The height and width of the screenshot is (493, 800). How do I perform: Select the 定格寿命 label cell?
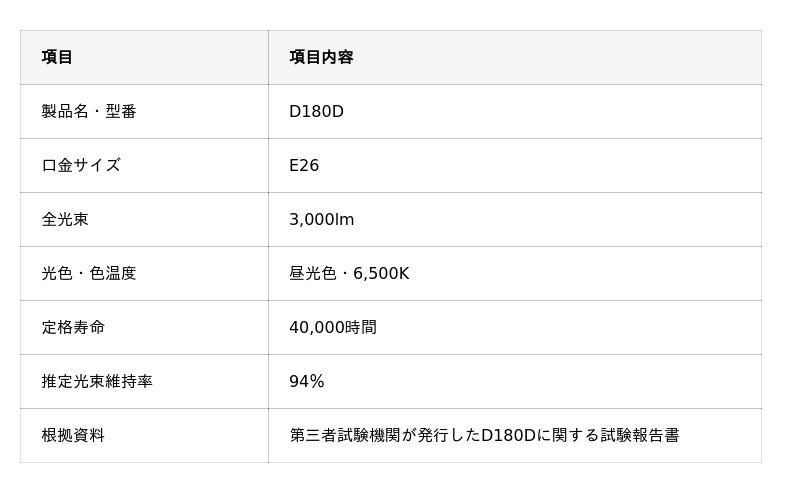click(144, 327)
